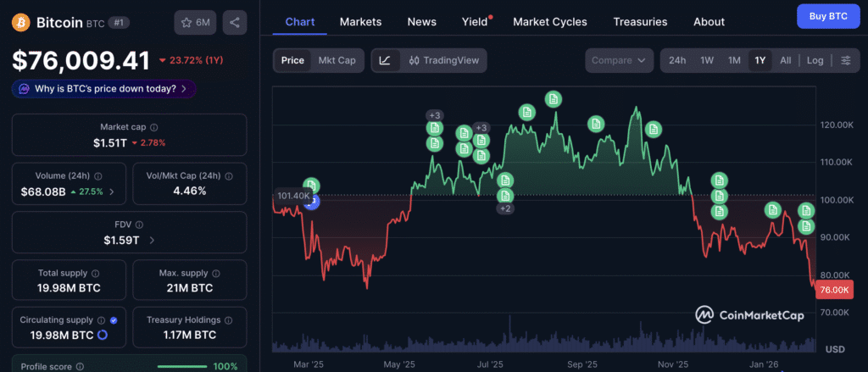Viewport: 868px width, 372px height.
Task: Click the Profile score progress bar
Action: tap(182, 366)
